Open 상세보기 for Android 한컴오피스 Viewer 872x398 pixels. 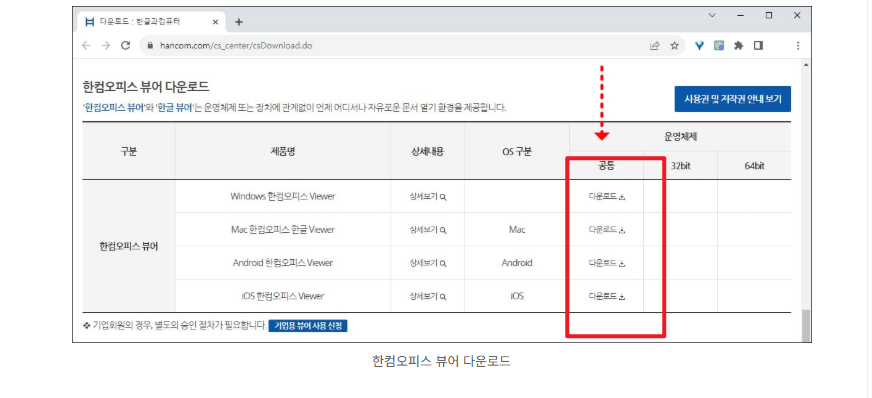[428, 263]
